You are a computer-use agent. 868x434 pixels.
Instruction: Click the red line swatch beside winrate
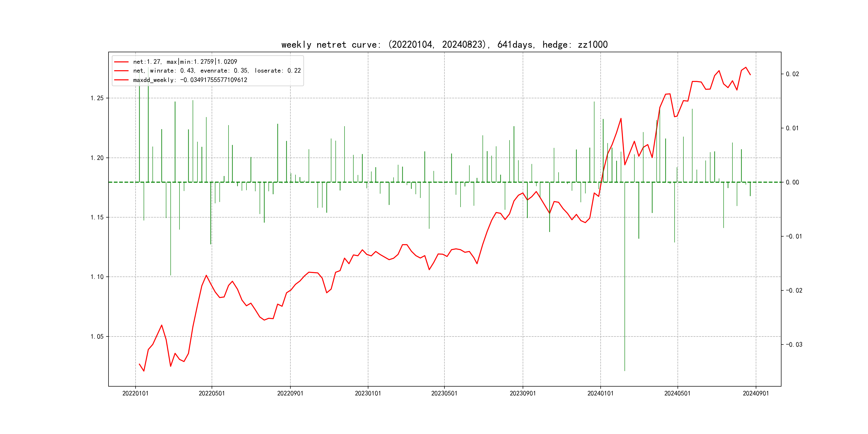coord(121,71)
